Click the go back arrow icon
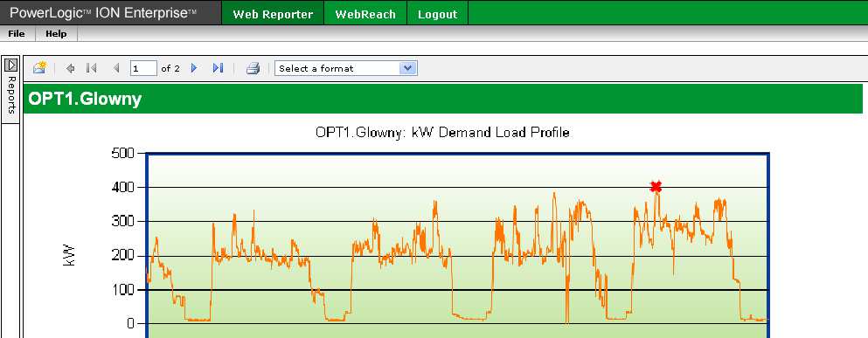 tap(70, 68)
